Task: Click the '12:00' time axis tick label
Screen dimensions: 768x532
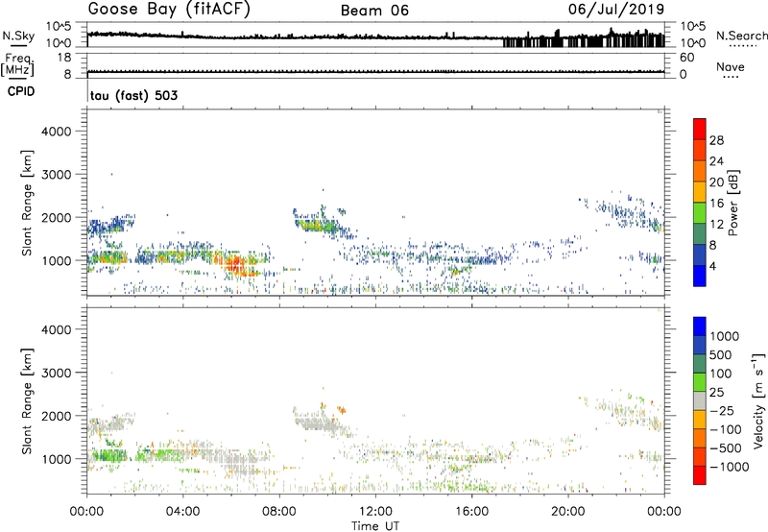Action: click(375, 512)
